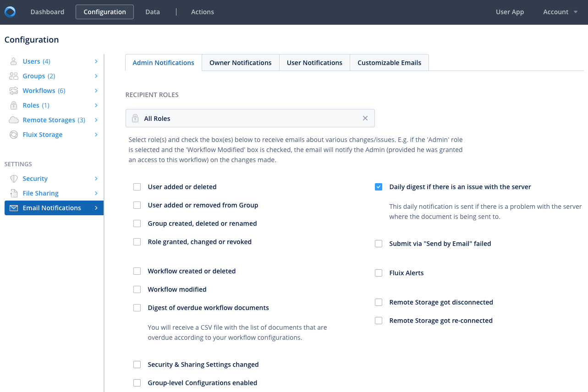The image size is (588, 392).
Task: Uncheck the daily digest server issue checkbox
Action: pos(379,187)
